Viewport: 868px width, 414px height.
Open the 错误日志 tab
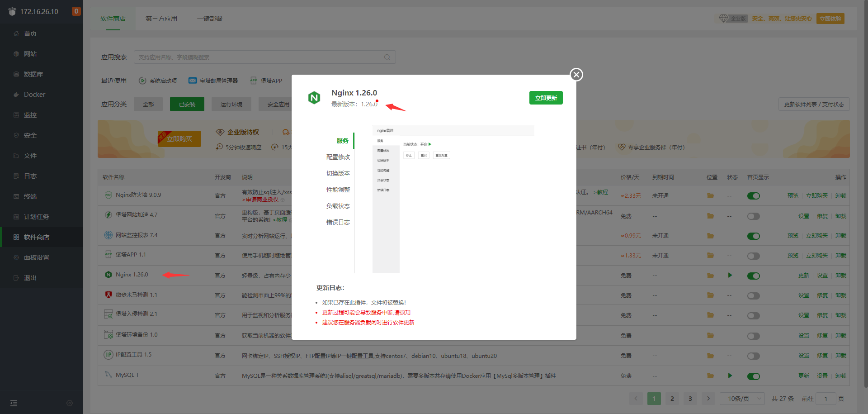coord(338,222)
